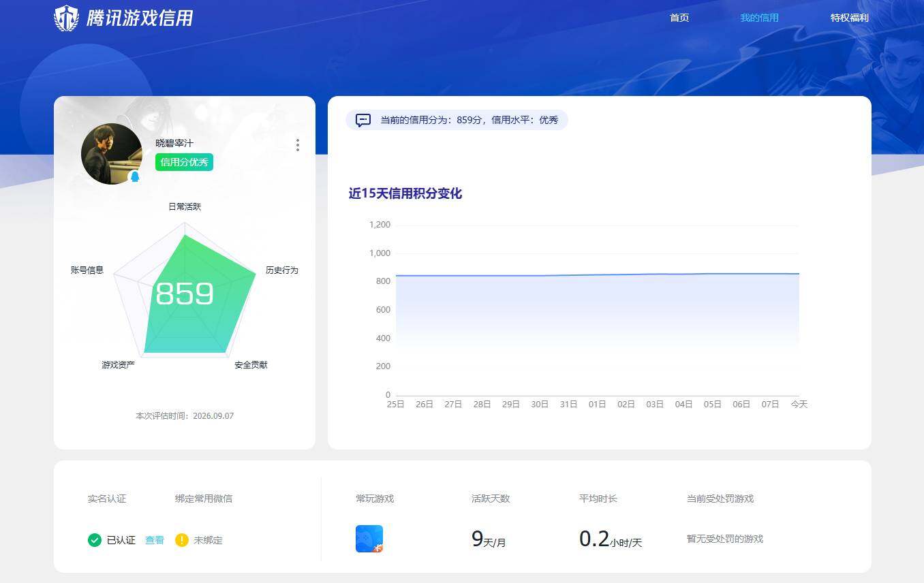Click the chat bubble icon near credit score

(x=363, y=121)
